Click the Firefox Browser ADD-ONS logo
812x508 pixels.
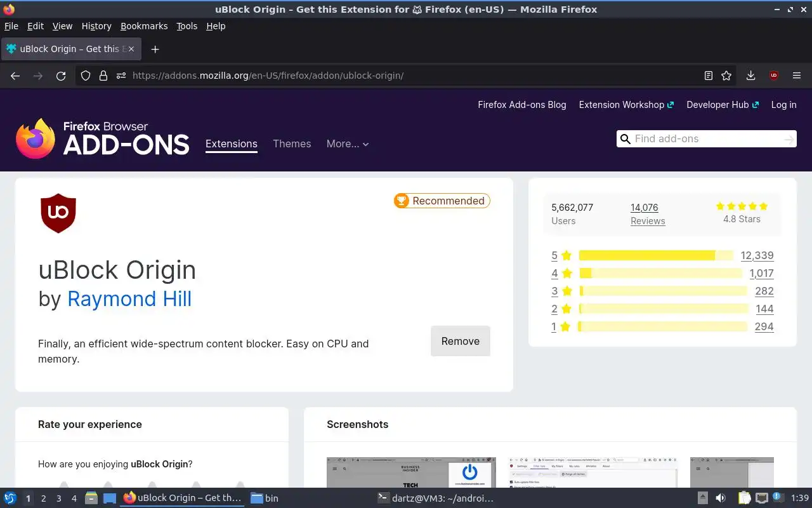click(x=103, y=138)
